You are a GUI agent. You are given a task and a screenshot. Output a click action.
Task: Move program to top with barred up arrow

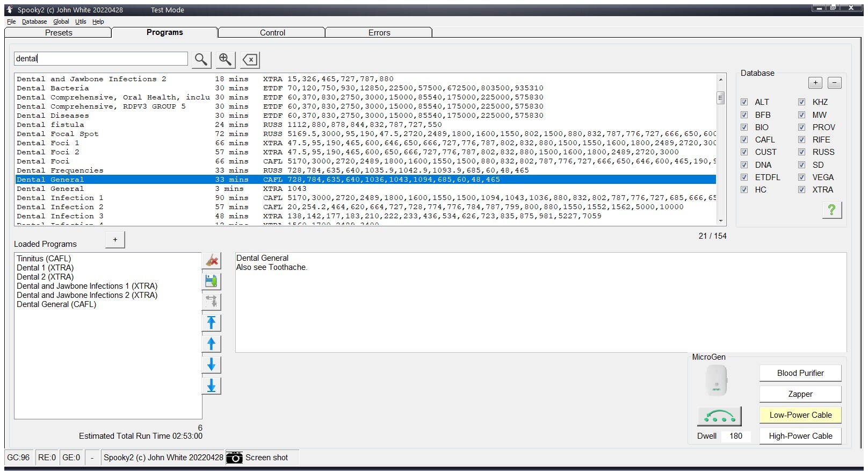pyautogui.click(x=212, y=323)
